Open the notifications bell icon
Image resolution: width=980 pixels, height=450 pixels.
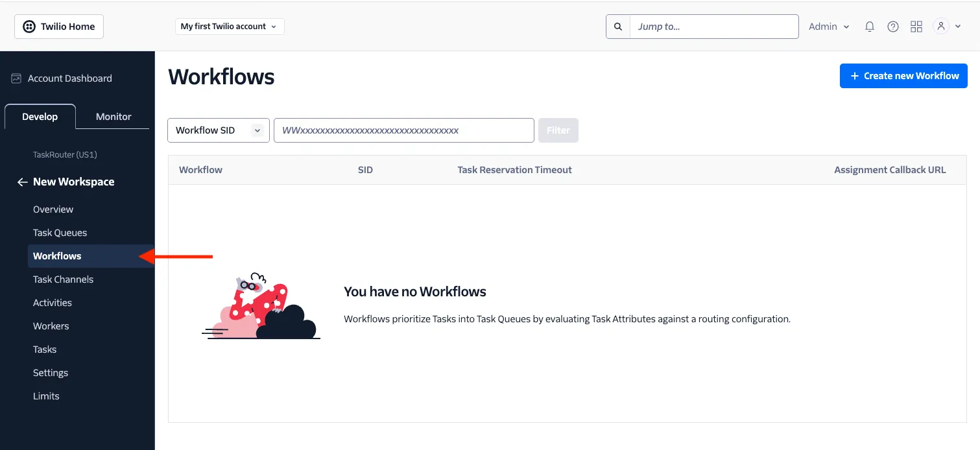pyautogui.click(x=870, y=27)
